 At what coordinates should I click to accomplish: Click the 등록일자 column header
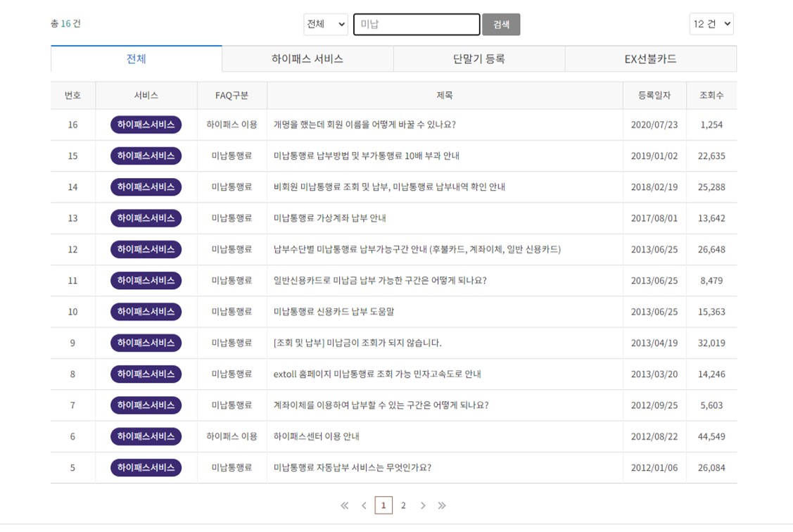click(654, 95)
